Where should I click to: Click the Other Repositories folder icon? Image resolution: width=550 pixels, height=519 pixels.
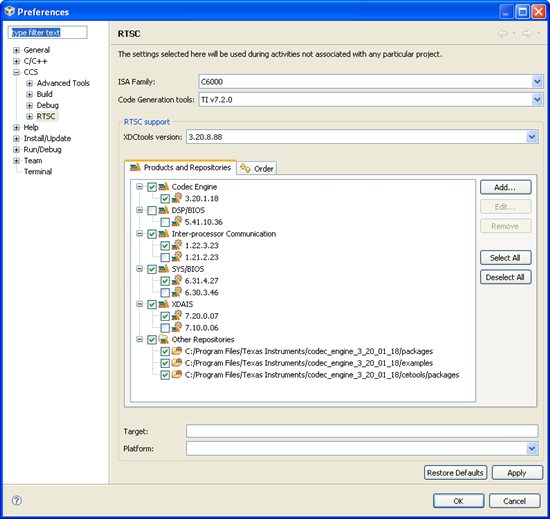coord(163,339)
